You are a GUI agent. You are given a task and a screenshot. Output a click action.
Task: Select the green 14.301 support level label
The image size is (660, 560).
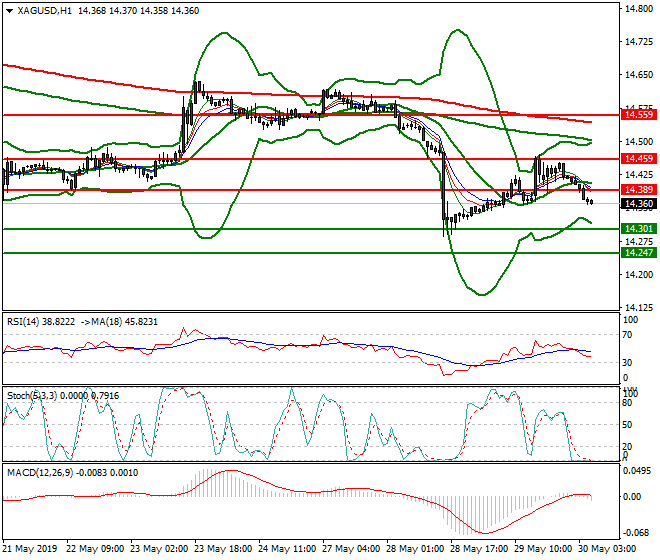click(x=639, y=229)
